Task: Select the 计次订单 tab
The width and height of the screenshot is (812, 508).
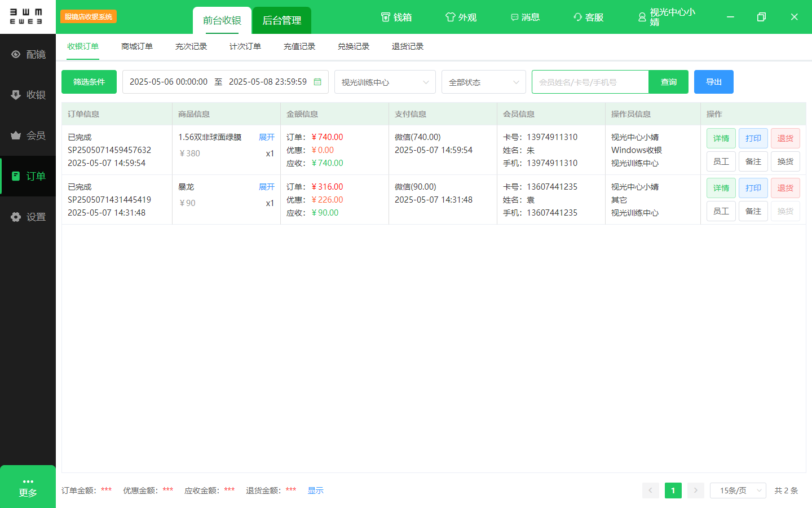Action: coord(245,46)
